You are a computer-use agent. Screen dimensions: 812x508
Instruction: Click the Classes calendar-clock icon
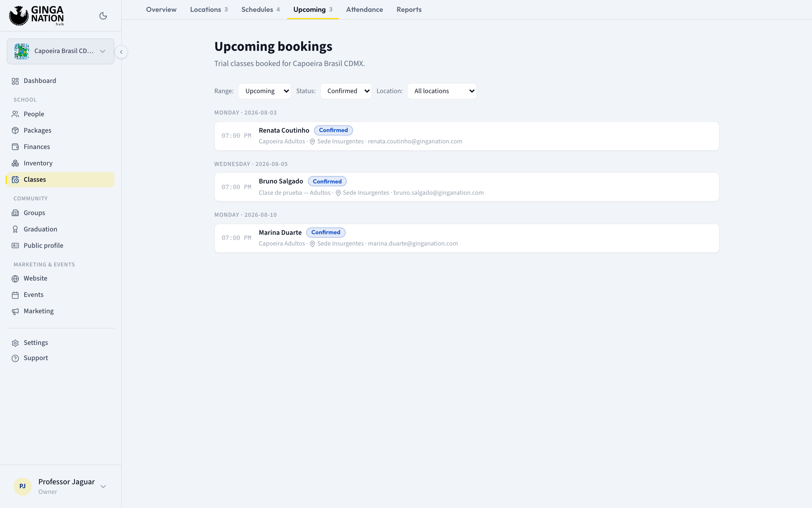(x=15, y=180)
